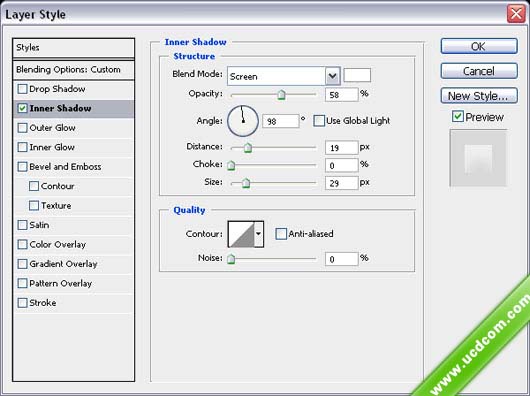Screen dimensions: 530x396
Task: Click the Choke percentage value field
Action: click(341, 165)
